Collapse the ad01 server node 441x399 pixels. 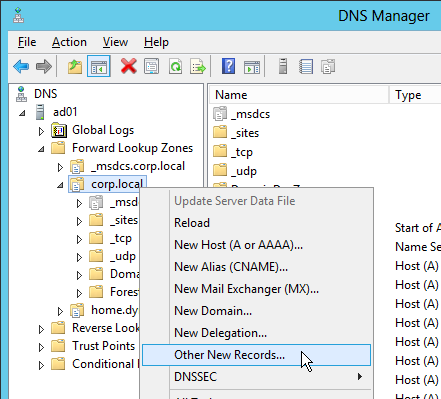tap(22, 113)
